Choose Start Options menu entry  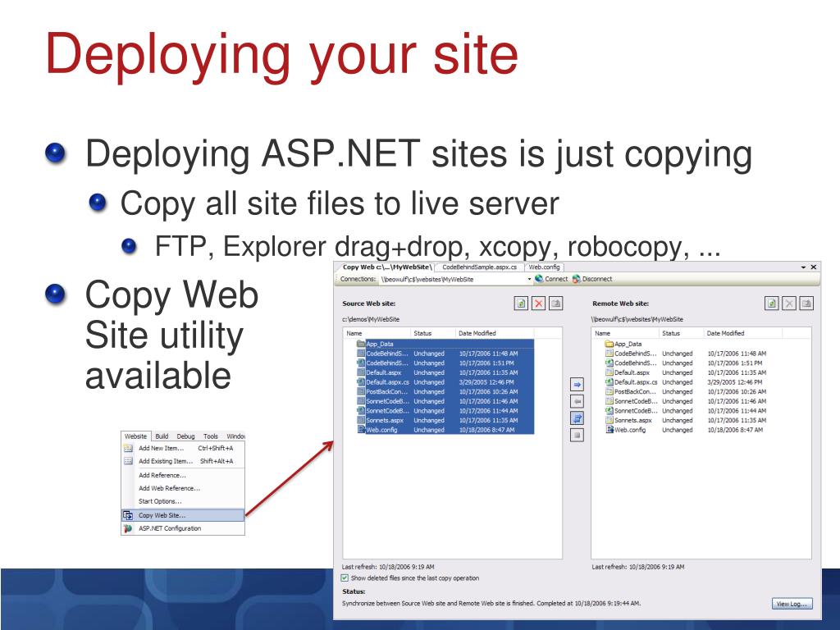183,501
